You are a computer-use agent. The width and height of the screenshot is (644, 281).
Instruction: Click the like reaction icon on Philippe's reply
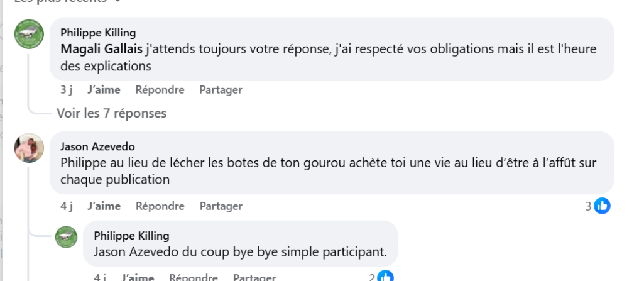coord(385,277)
